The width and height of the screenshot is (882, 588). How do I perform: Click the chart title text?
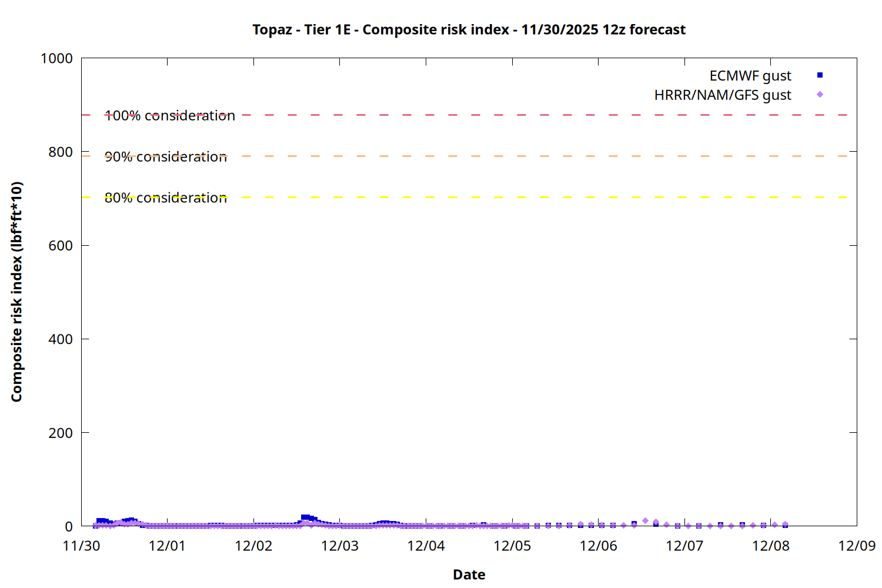[x=469, y=30]
